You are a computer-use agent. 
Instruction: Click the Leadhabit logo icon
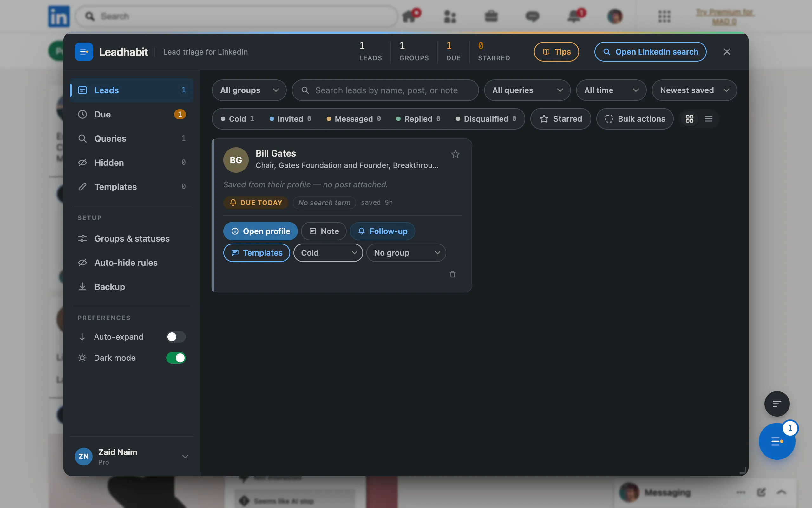pos(84,52)
